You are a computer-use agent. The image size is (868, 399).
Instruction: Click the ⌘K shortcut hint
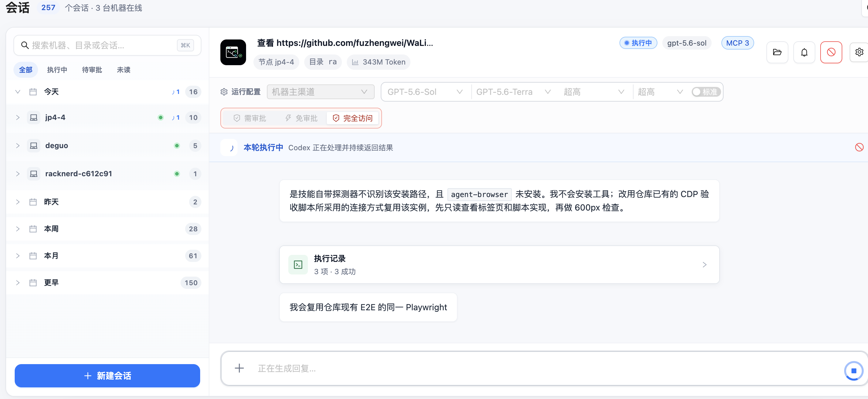click(x=185, y=45)
